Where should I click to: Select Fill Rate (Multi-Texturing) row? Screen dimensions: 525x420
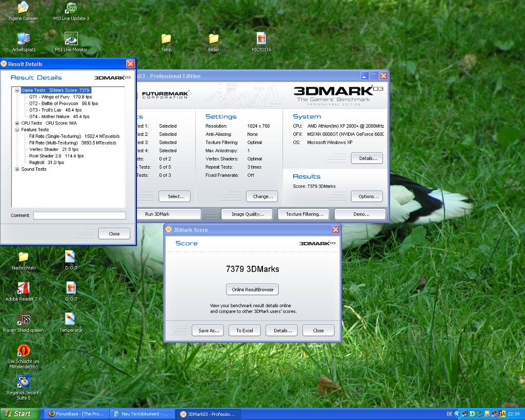point(73,143)
